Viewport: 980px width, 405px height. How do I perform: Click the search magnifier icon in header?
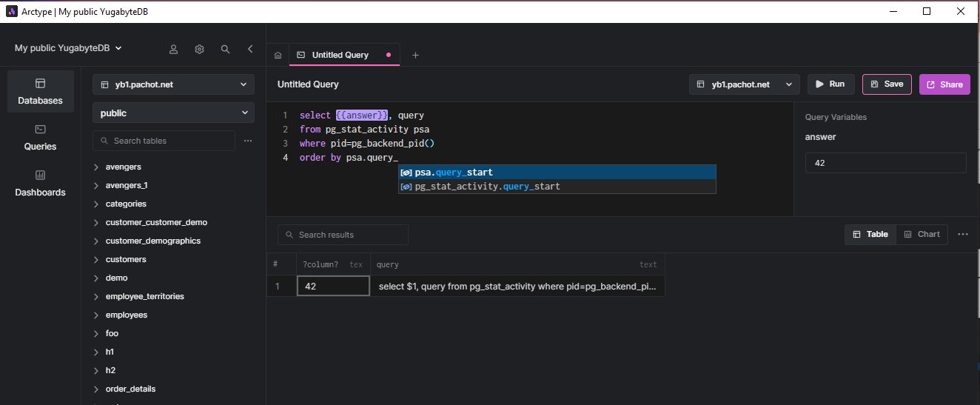point(225,49)
